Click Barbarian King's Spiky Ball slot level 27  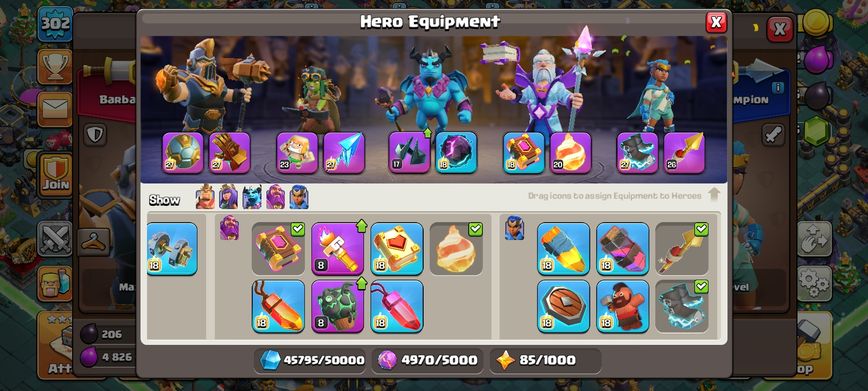[183, 153]
